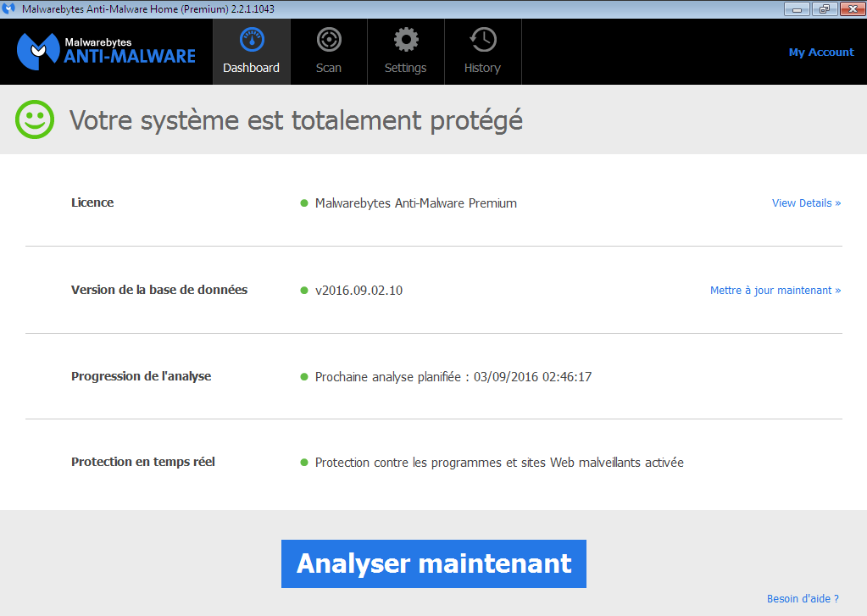Click the Protection en temps réel label
Image resolution: width=867 pixels, height=616 pixels.
tap(142, 462)
